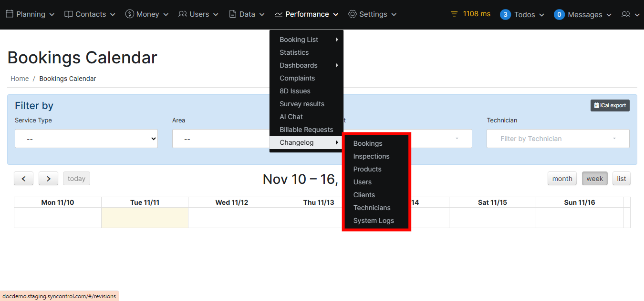Image resolution: width=644 pixels, height=301 pixels.
Task: Click the Planning calendar icon in navbar
Action: coord(10,14)
